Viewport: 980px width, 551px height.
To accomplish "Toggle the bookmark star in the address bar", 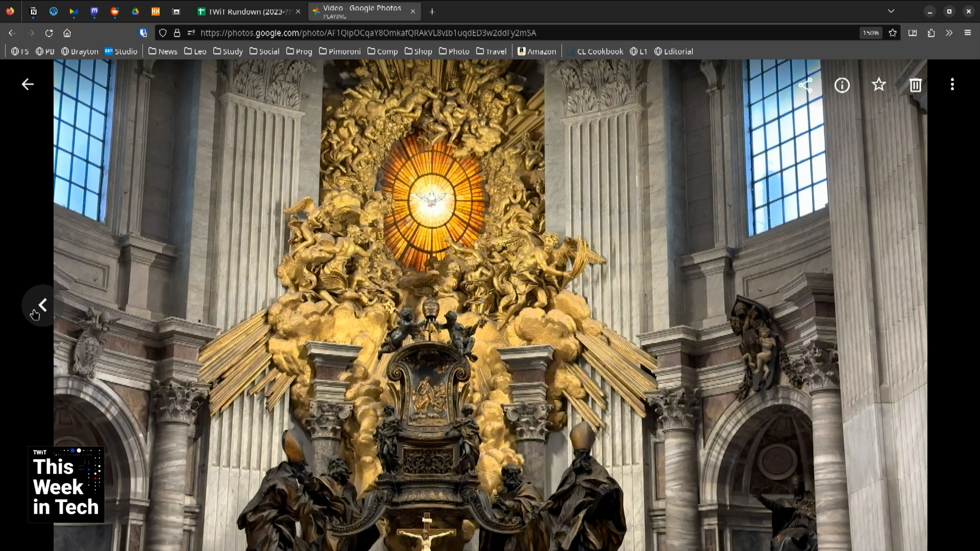I will point(892,33).
